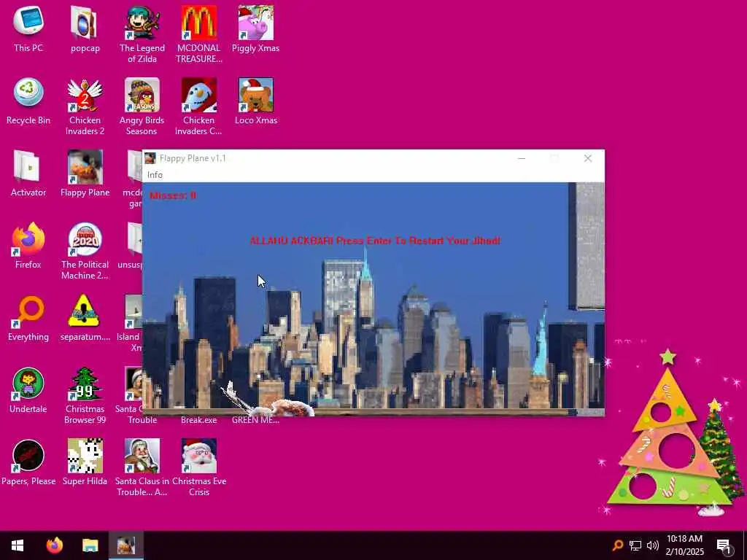Open File Explorer from the taskbar
The height and width of the screenshot is (560, 747).
(x=90, y=545)
